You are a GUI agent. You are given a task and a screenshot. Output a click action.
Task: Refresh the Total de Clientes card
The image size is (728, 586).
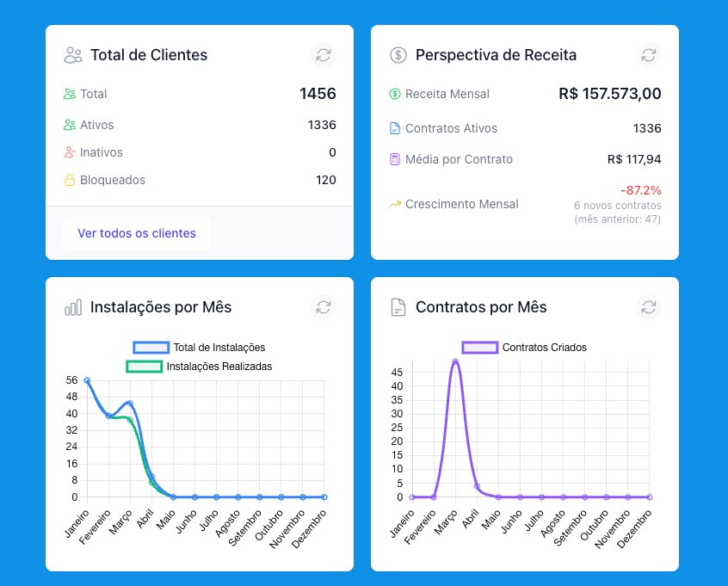click(324, 55)
